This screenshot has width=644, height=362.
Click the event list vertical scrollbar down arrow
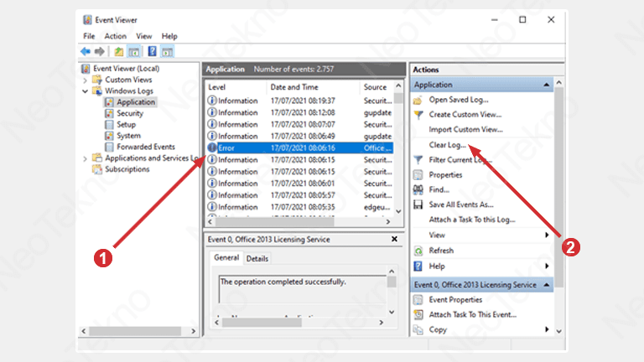398,211
